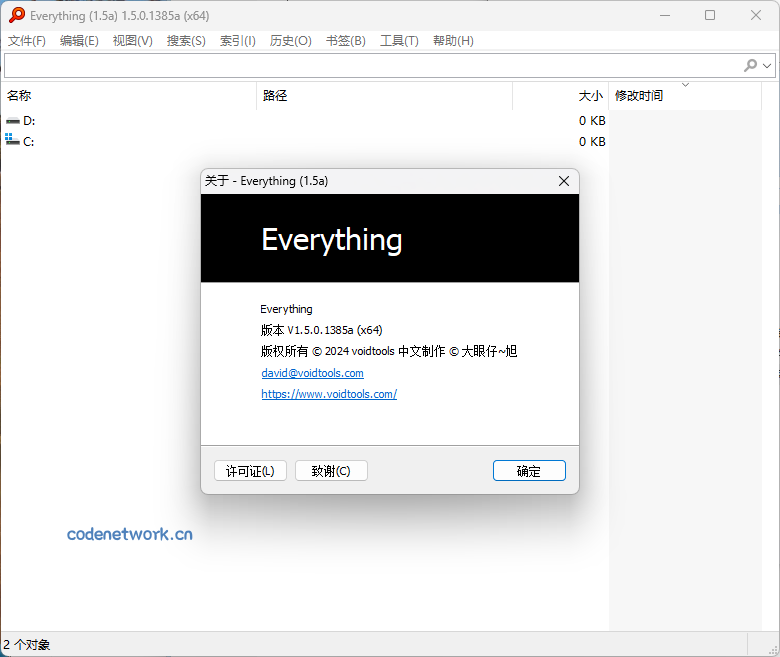Click the C: drive icon

point(12,140)
